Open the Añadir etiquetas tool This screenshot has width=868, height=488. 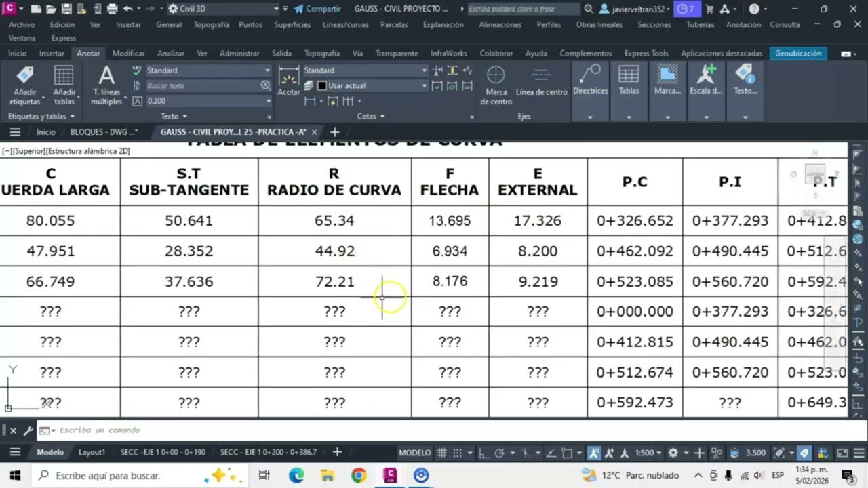(26, 85)
